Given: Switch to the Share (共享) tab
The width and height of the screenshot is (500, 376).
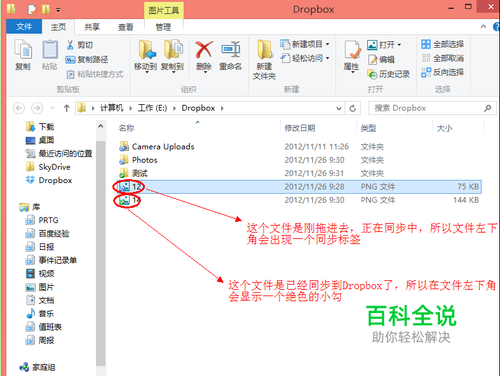Looking at the screenshot, I should point(92,27).
